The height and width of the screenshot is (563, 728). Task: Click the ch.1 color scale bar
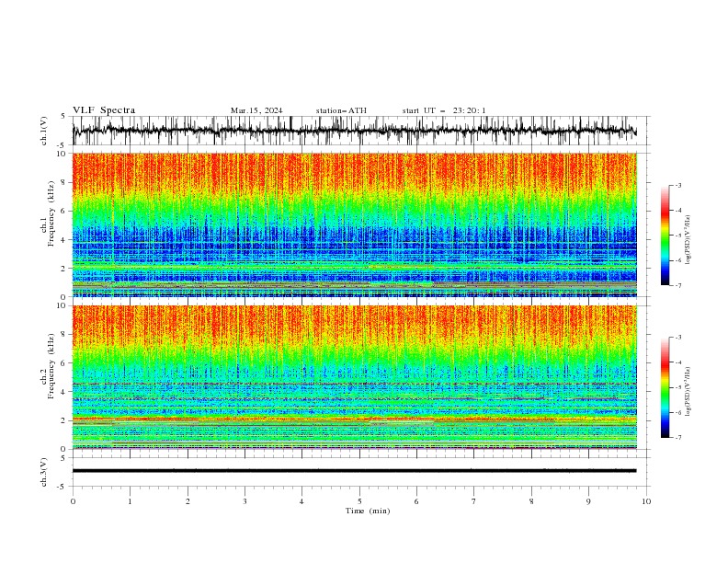click(x=665, y=236)
